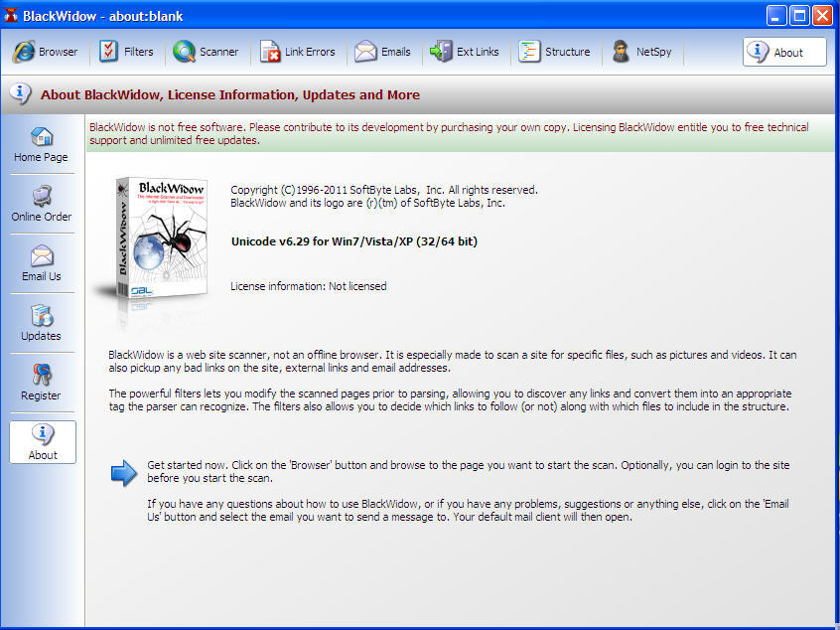Click 'License information: Not licensed' text
The width and height of the screenshot is (840, 630).
tap(309, 286)
